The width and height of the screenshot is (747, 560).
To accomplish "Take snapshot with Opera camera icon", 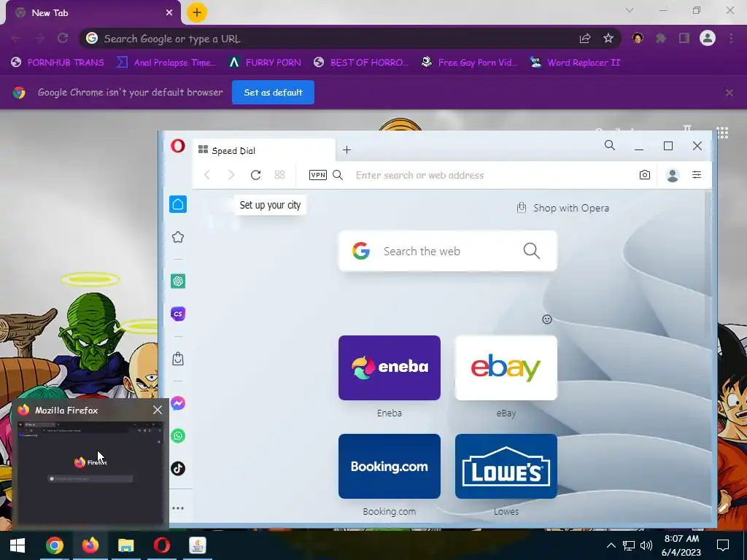I will [645, 175].
